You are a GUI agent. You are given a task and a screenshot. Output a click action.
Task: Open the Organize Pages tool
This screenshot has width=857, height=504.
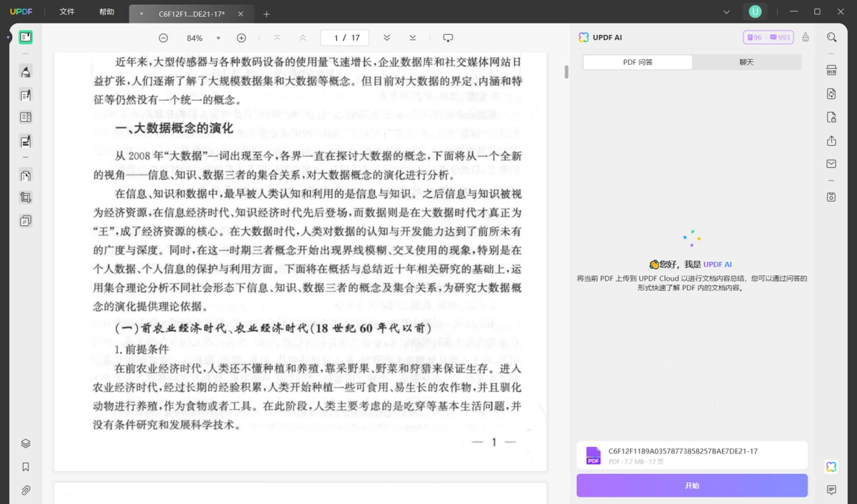coord(26,175)
